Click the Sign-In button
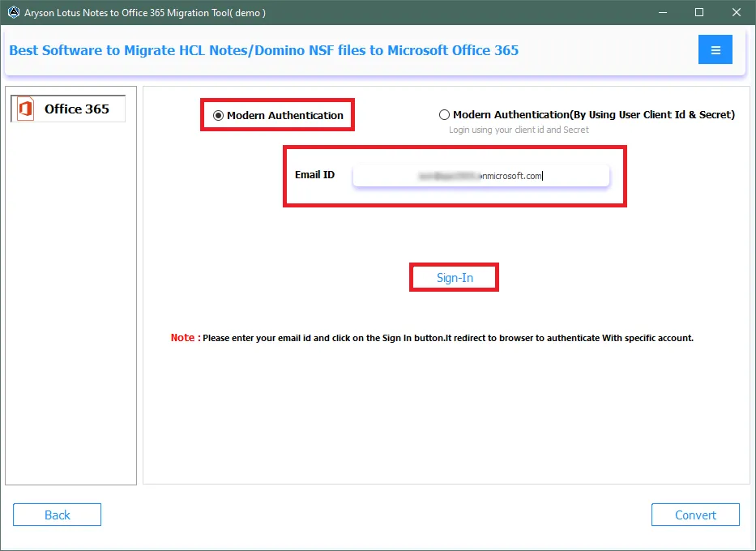Viewport: 756px width, 551px height. 455,278
